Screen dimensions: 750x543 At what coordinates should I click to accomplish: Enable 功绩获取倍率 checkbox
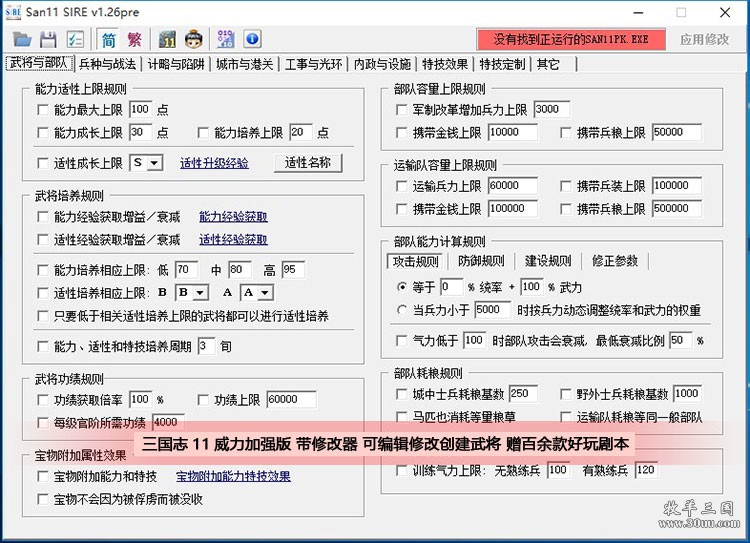(x=43, y=399)
